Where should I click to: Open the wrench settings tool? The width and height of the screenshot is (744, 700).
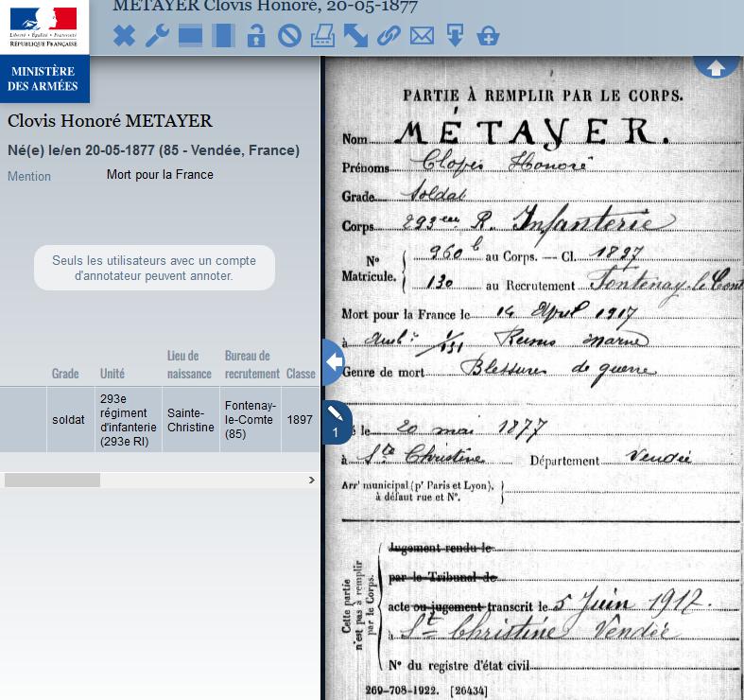[157, 36]
